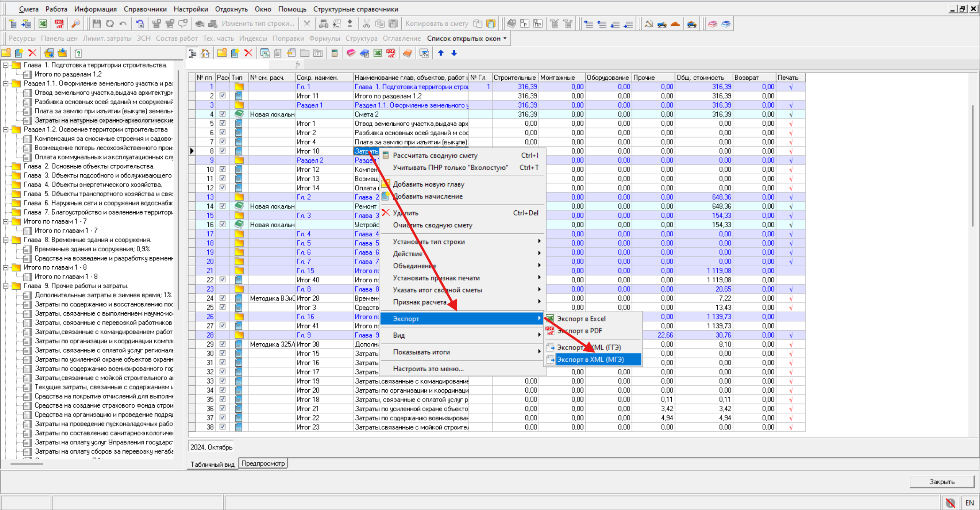Uncheck the checkbox in row 14
The height and width of the screenshot is (510, 980).
pyautogui.click(x=223, y=206)
